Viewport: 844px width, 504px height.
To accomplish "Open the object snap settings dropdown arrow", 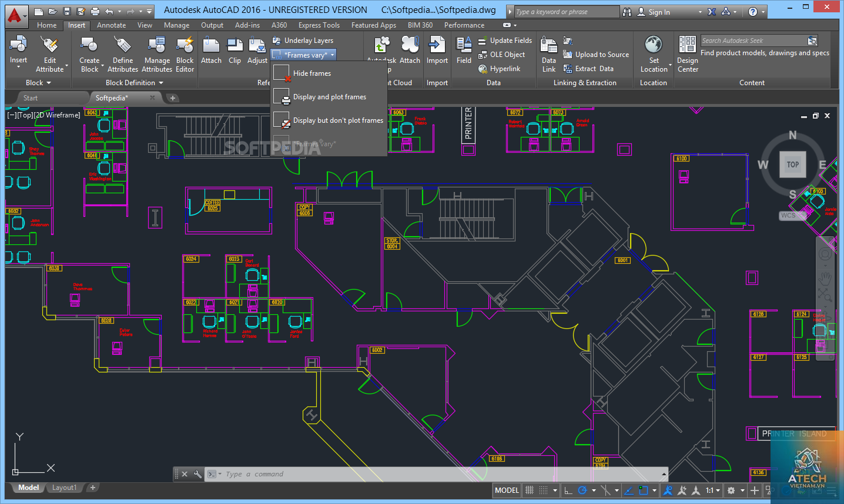I will 654,490.
